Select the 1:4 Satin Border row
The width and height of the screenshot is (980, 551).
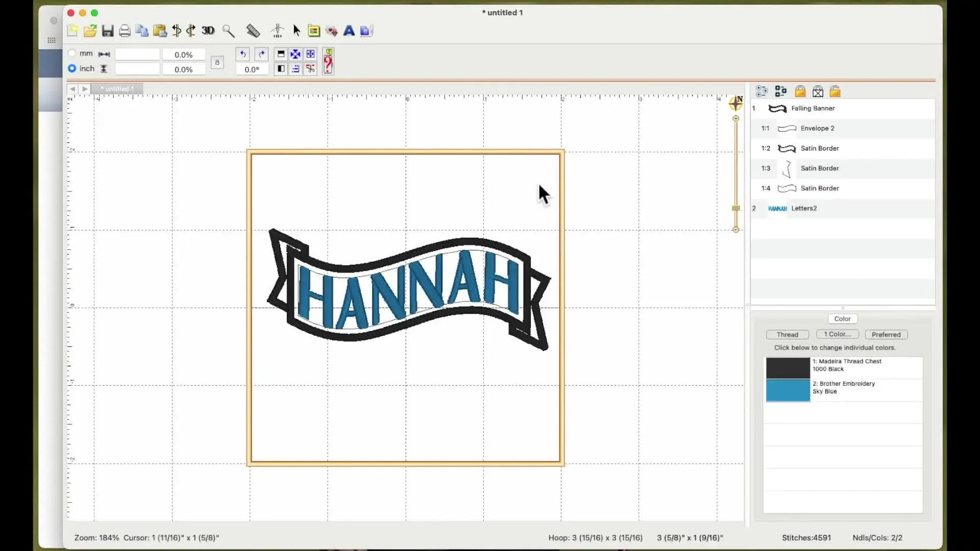point(843,188)
